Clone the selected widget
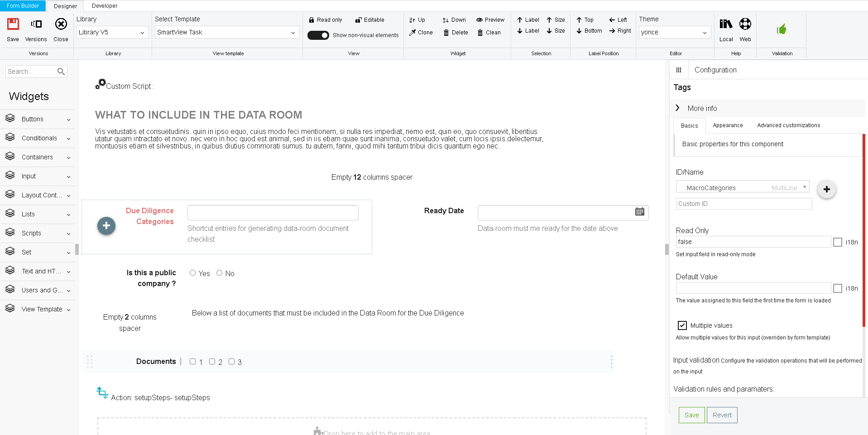This screenshot has height=435, width=868. (x=421, y=32)
